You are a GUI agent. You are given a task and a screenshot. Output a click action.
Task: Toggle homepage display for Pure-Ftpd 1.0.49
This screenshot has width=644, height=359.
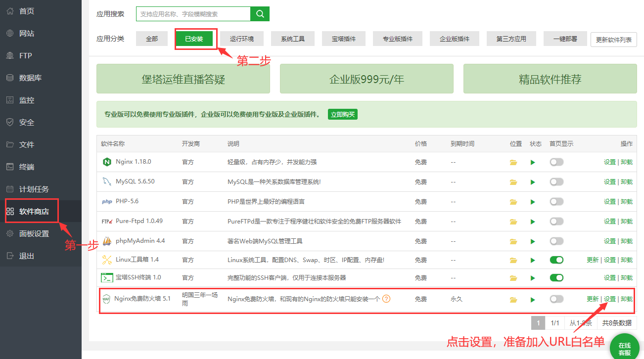[556, 222]
